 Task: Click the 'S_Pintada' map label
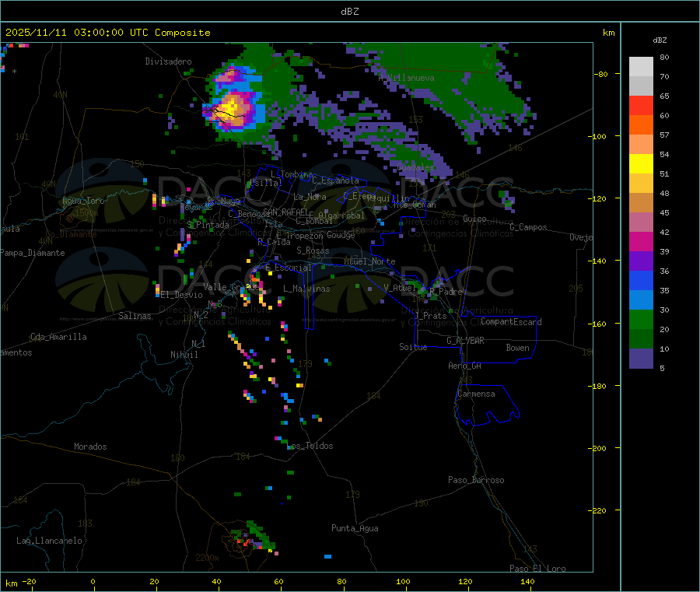click(x=208, y=225)
